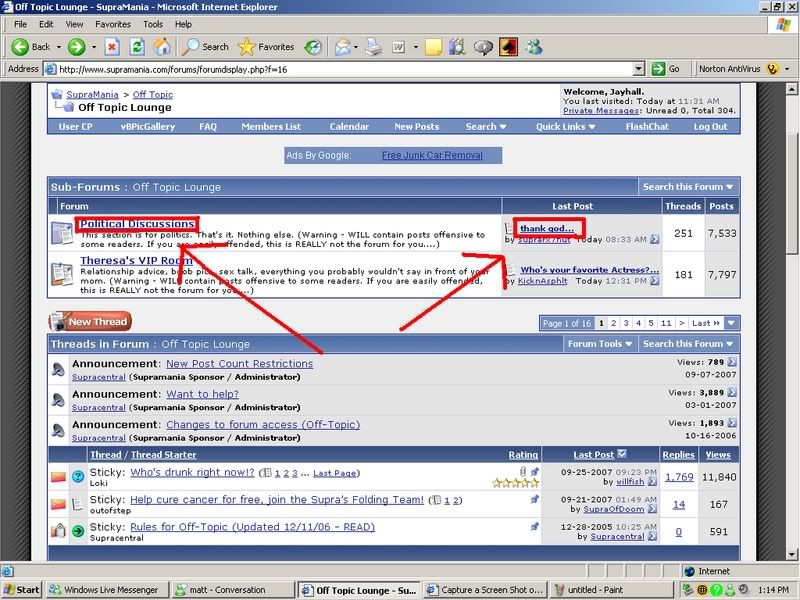
Task: Click the green Forward arrow button
Action: coord(77,47)
